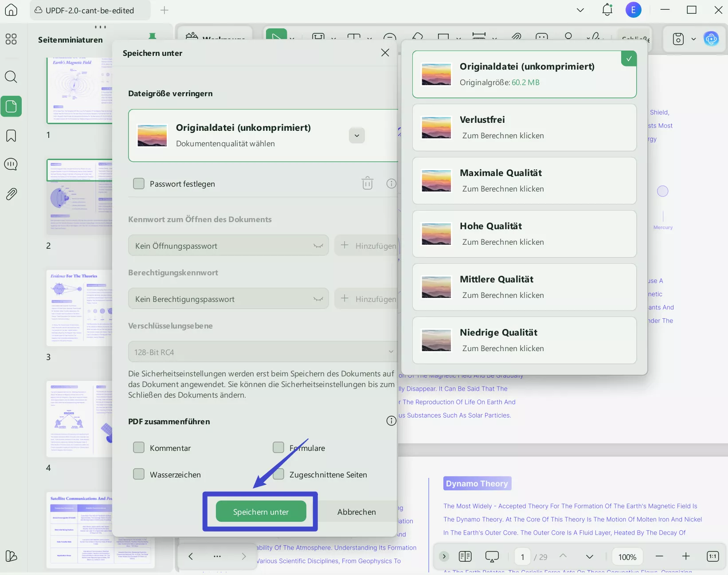
Task: Check the Kommentar checkbox
Action: click(x=139, y=447)
